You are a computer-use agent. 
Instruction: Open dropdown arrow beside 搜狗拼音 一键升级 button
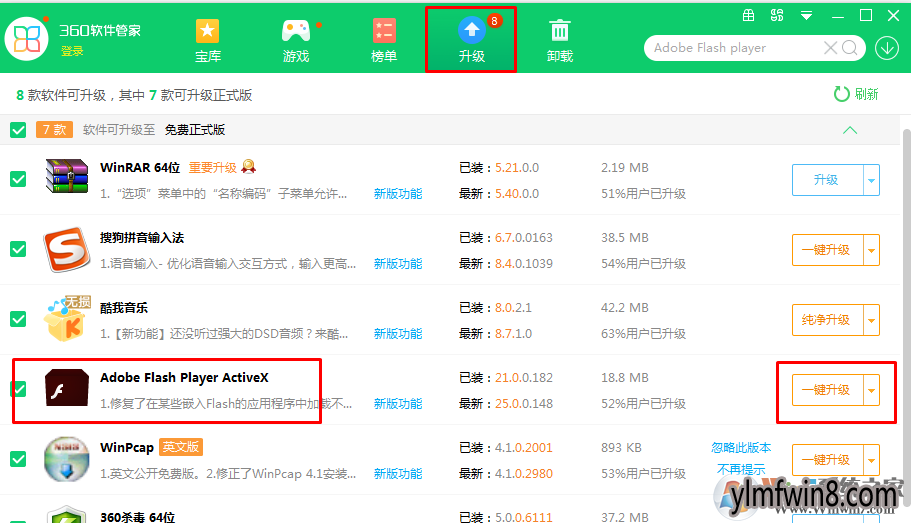(x=871, y=250)
